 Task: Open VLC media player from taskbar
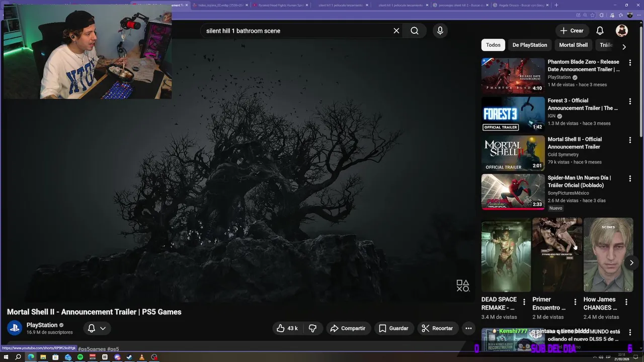[x=142, y=357]
